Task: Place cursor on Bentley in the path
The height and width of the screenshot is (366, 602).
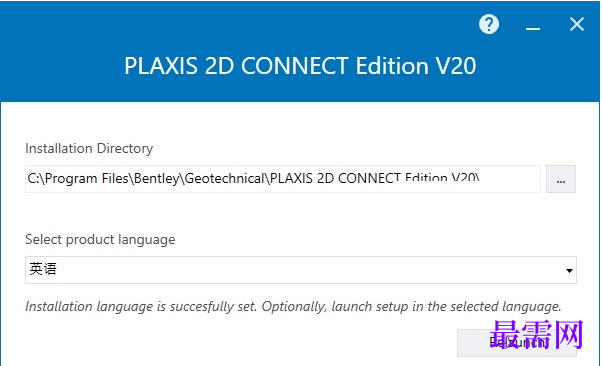Action: pyautogui.click(x=157, y=179)
